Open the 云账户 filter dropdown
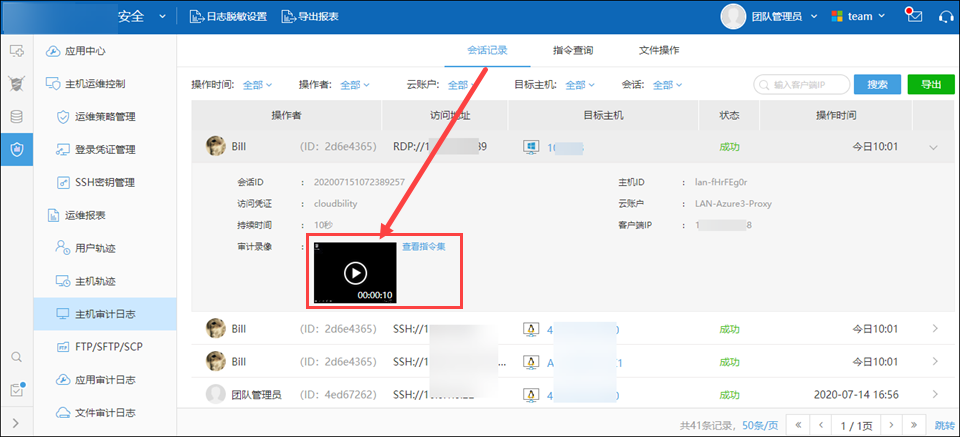The width and height of the screenshot is (960, 438). pos(462,85)
